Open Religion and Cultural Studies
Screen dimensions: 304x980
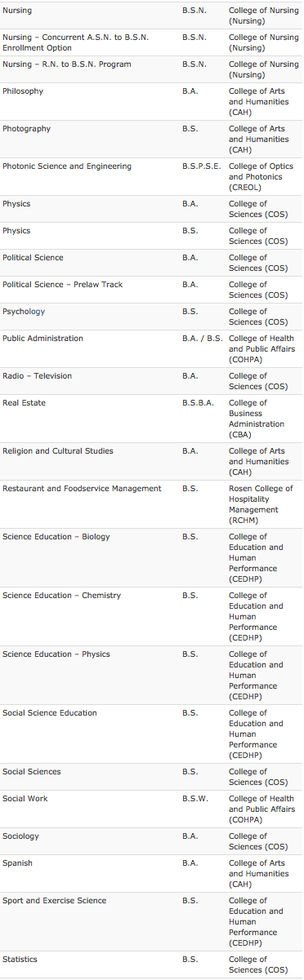pos(58,451)
